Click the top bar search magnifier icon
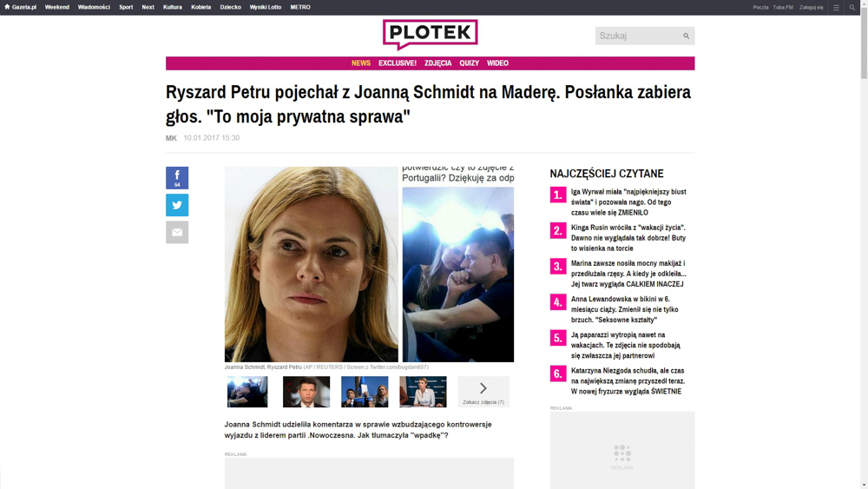The image size is (868, 489). pos(852,7)
